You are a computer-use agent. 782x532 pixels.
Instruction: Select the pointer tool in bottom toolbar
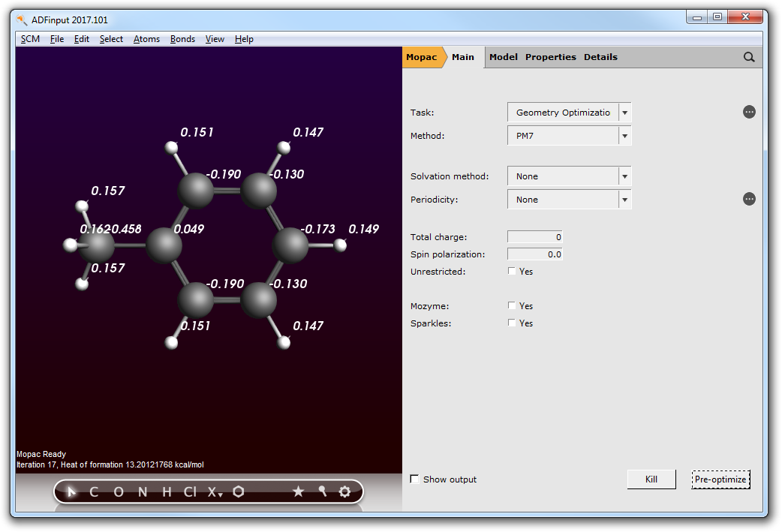click(x=71, y=492)
